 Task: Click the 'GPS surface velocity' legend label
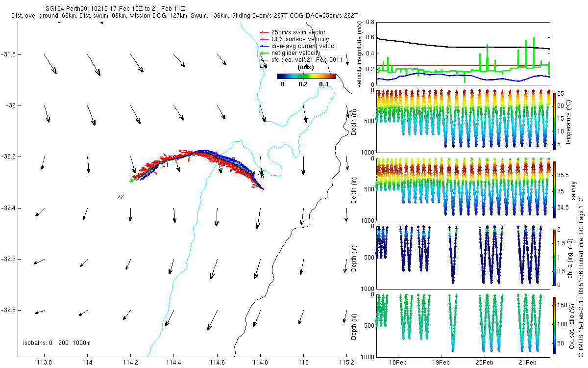tap(300, 39)
